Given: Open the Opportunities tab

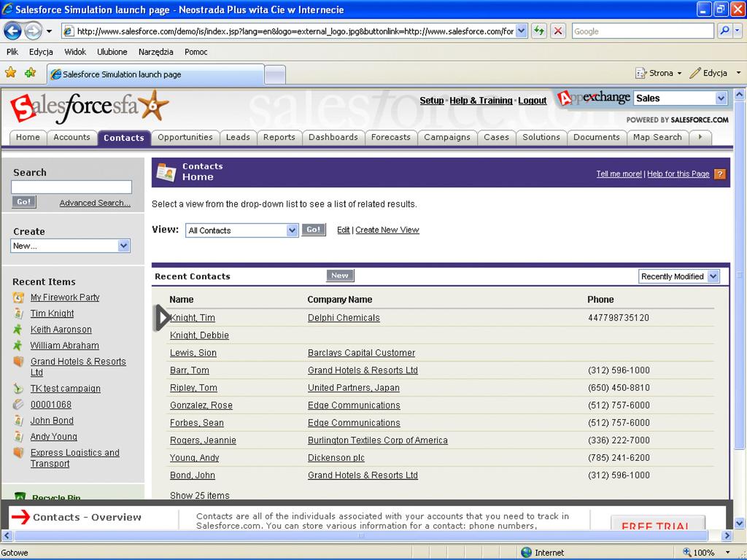Looking at the screenshot, I should (185, 137).
